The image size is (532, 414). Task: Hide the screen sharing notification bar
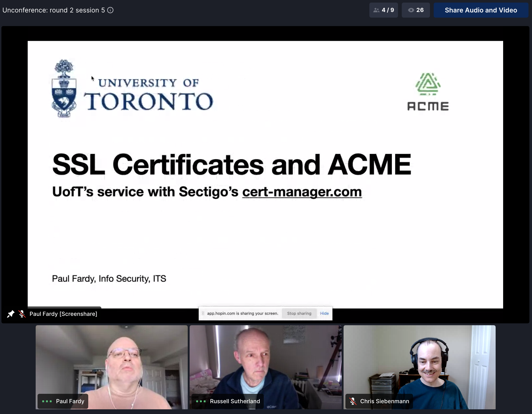(324, 313)
